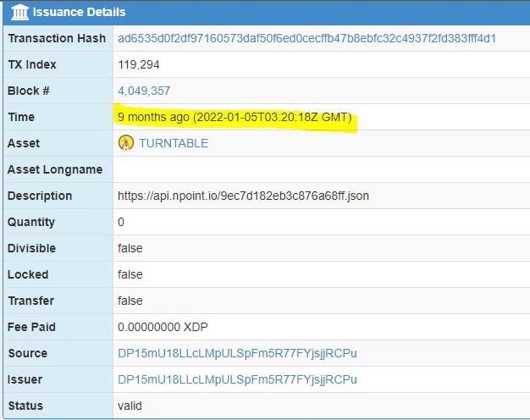Click the 'Transfer' row label
Screen dimensions: 530x420
[30, 301]
